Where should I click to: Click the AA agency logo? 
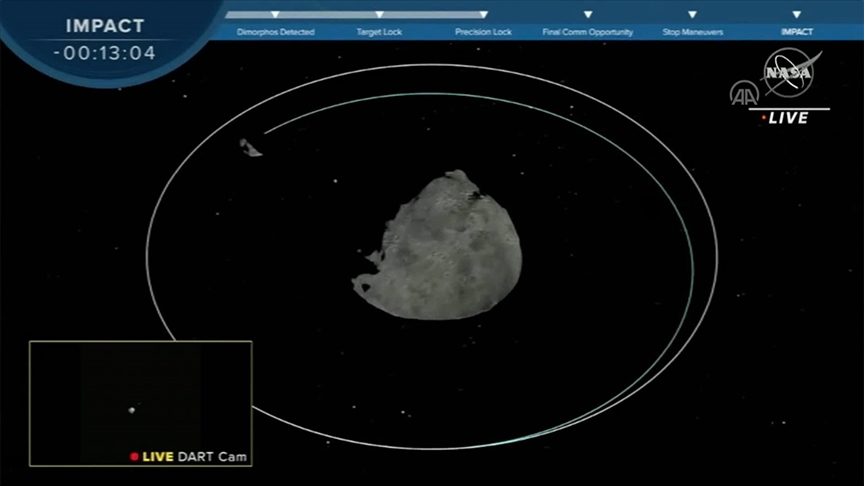[x=743, y=93]
